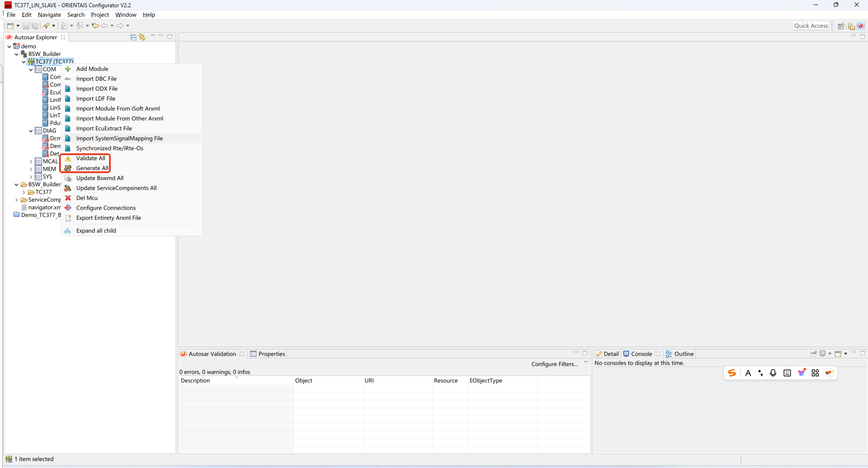This screenshot has width=868, height=468.
Task: Click the microphone icon in input toolbar
Action: click(773, 373)
